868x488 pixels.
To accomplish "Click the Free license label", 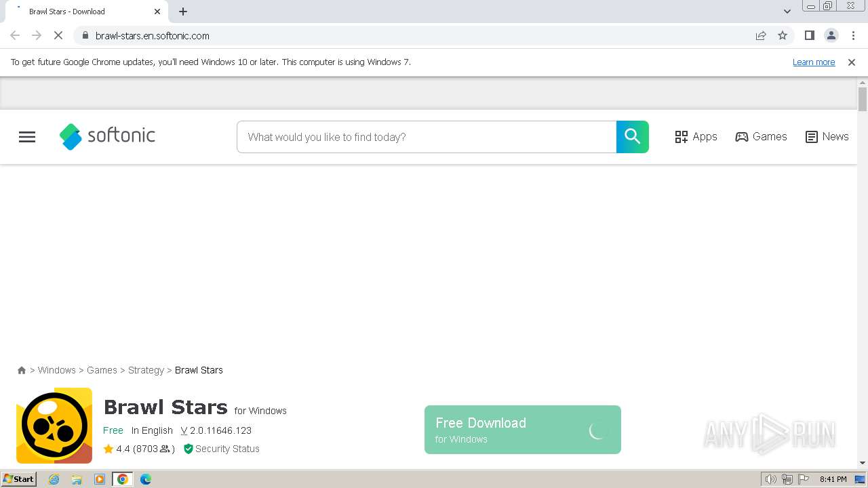I will pyautogui.click(x=113, y=430).
